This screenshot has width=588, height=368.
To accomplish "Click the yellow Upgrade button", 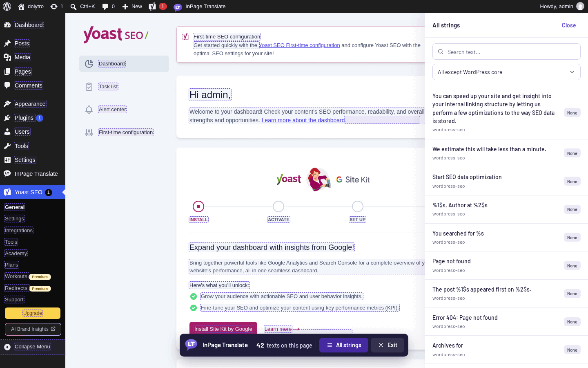I will pyautogui.click(x=33, y=313).
